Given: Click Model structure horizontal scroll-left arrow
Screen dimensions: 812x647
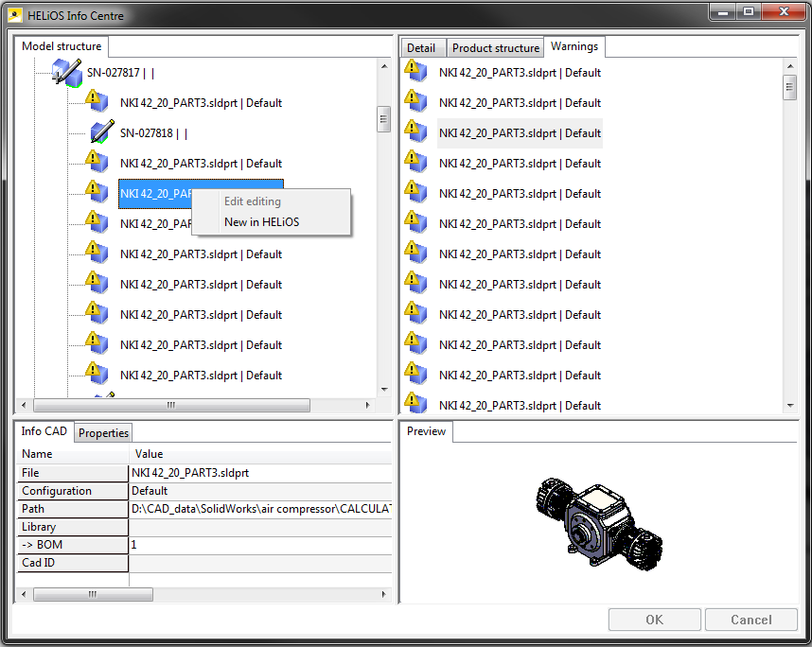Looking at the screenshot, I should coord(24,405).
